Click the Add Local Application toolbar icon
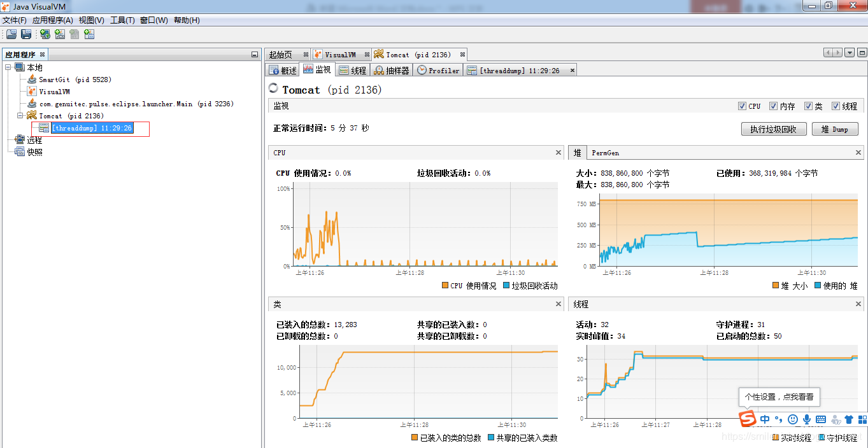Screen dimensions: 868x448 click(x=45, y=34)
